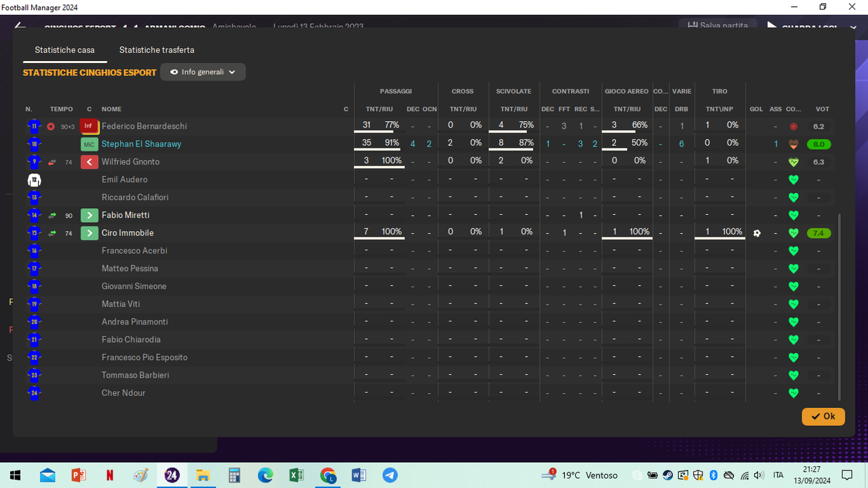Click Gnonto's 6.3 rating value
868x488 pixels.
click(818, 162)
